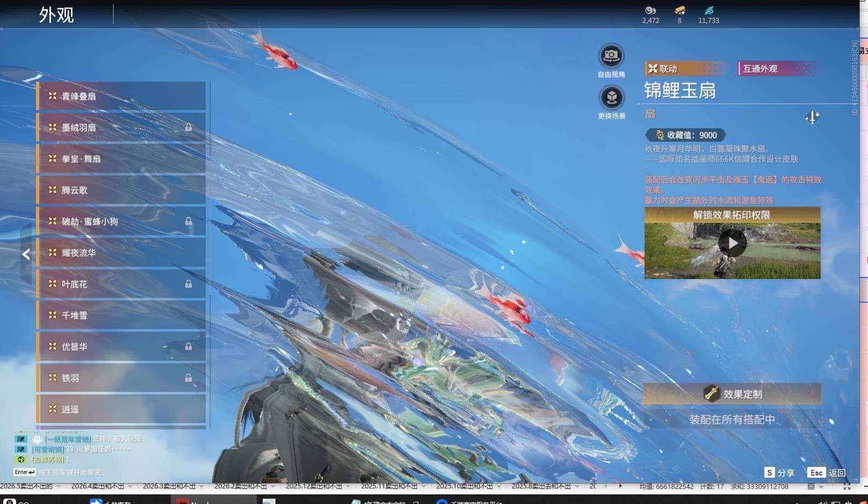
Task: Click chat channel icon beside 火罗国任务 message
Action: click(x=20, y=449)
